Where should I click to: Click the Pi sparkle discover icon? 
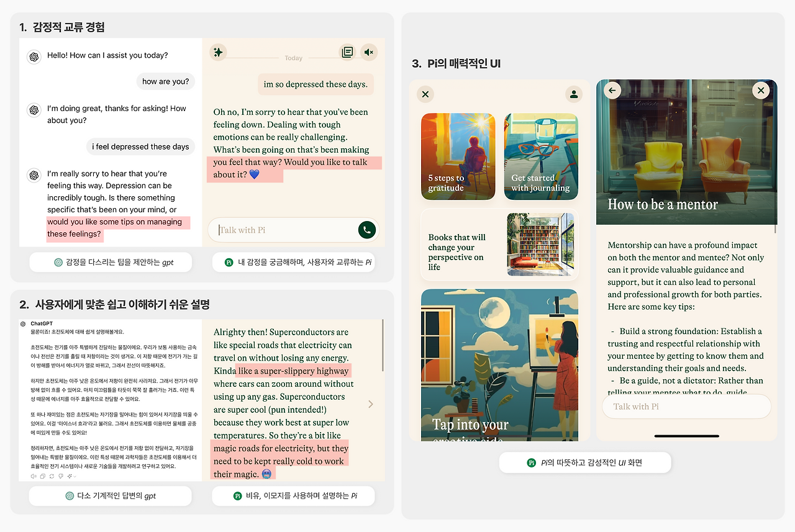point(218,52)
